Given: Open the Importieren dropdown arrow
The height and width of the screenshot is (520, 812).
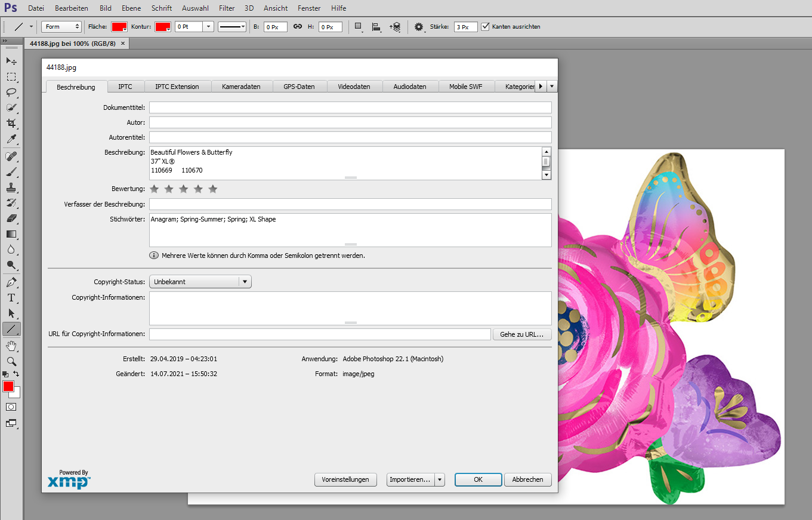Looking at the screenshot, I should click(439, 479).
